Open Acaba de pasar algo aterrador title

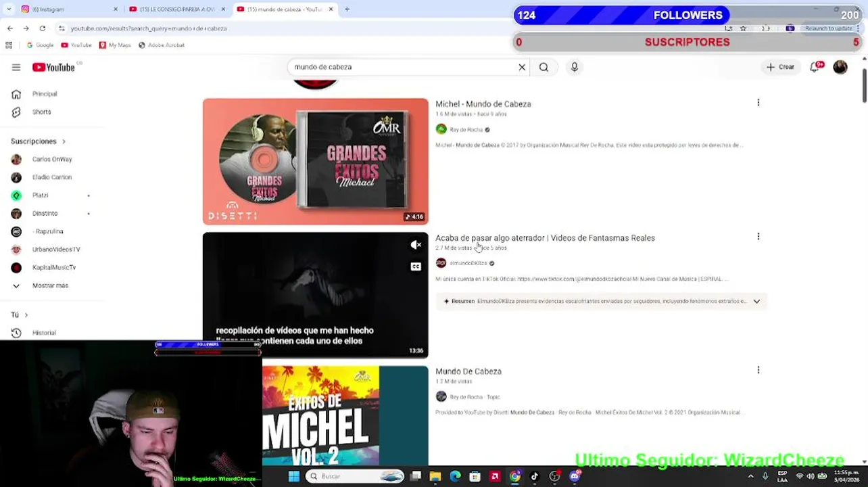[545, 238]
